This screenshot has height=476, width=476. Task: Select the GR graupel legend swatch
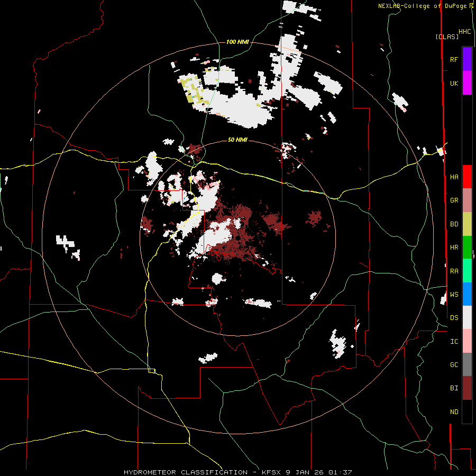pyautogui.click(x=467, y=200)
